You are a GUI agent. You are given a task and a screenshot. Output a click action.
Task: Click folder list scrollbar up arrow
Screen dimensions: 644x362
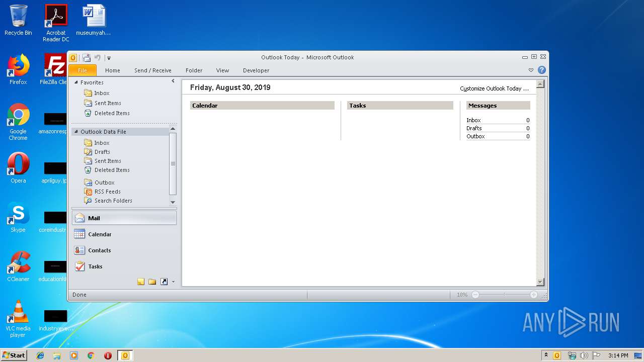pyautogui.click(x=173, y=129)
